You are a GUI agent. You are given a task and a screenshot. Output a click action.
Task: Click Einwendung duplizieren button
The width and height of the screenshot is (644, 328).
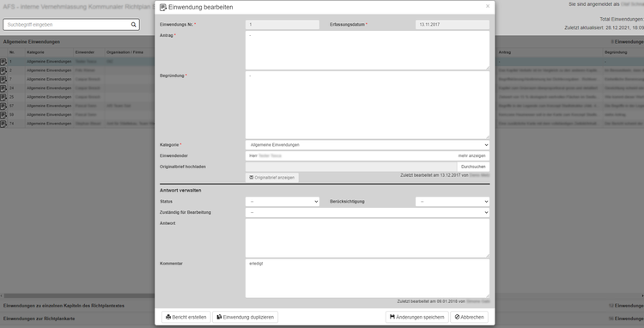pyautogui.click(x=246, y=317)
